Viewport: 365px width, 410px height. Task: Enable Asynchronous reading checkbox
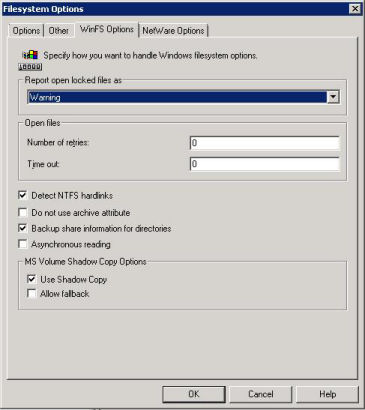(23, 244)
